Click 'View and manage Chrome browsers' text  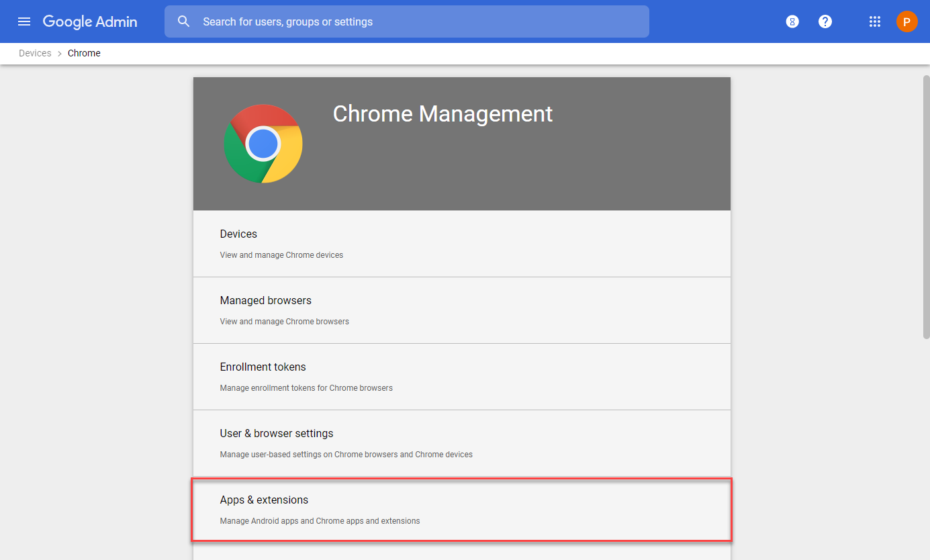pyautogui.click(x=285, y=322)
